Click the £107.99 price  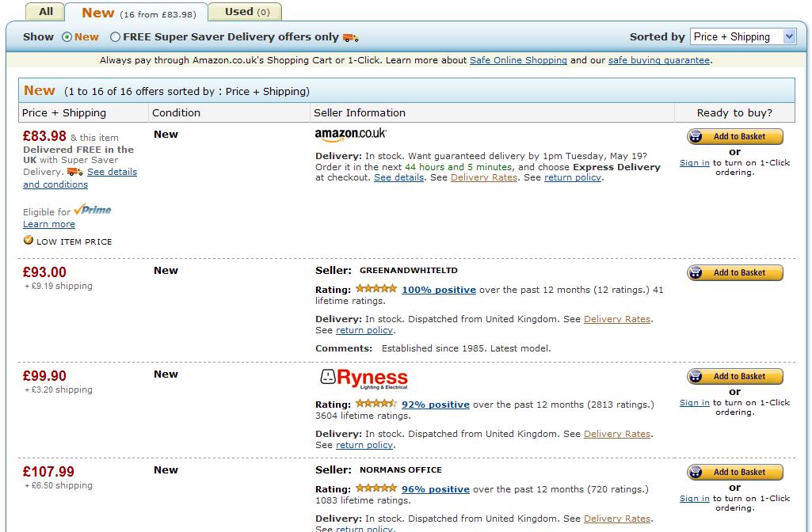click(x=48, y=472)
